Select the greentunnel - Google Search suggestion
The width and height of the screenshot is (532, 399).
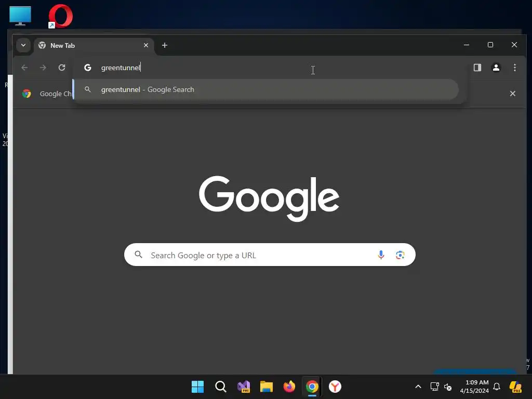click(x=266, y=89)
